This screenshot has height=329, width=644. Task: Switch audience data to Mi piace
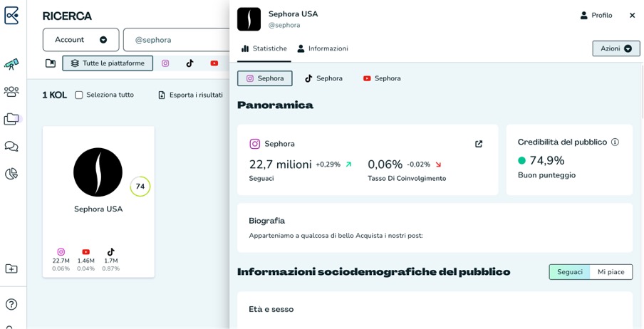pyautogui.click(x=611, y=272)
